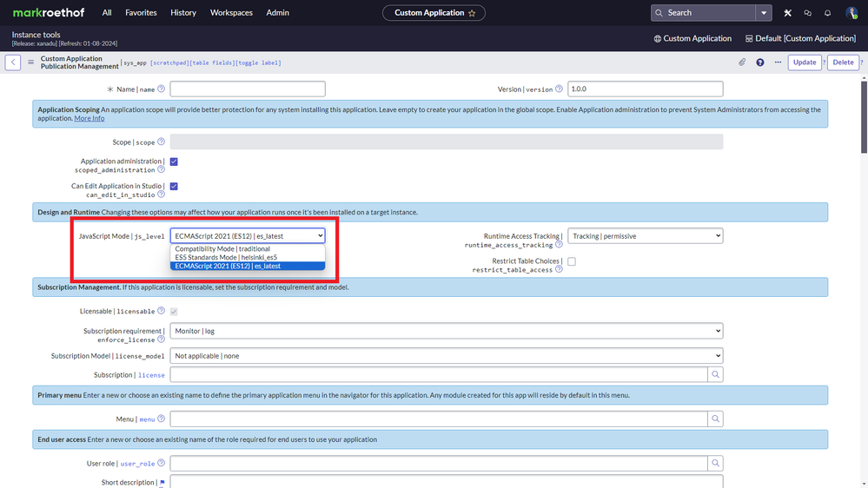Screen dimensions: 868x488
Task: Click the license field label link
Action: coord(151,375)
